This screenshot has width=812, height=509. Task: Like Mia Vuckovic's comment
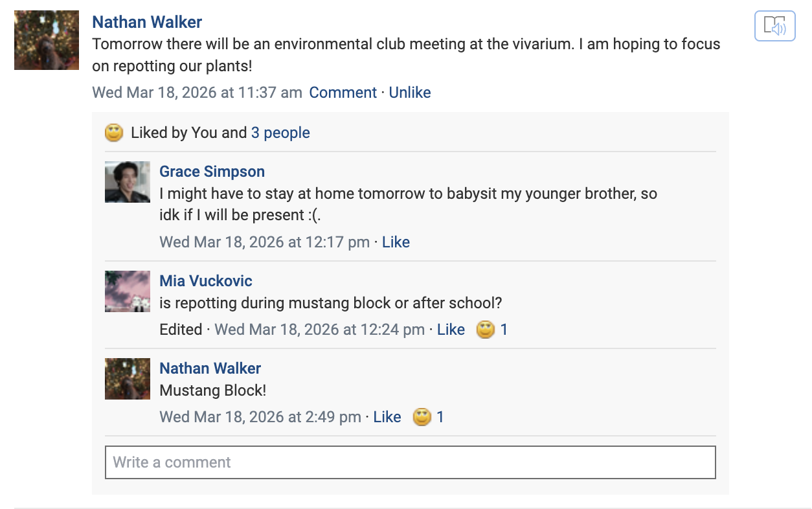tap(451, 330)
